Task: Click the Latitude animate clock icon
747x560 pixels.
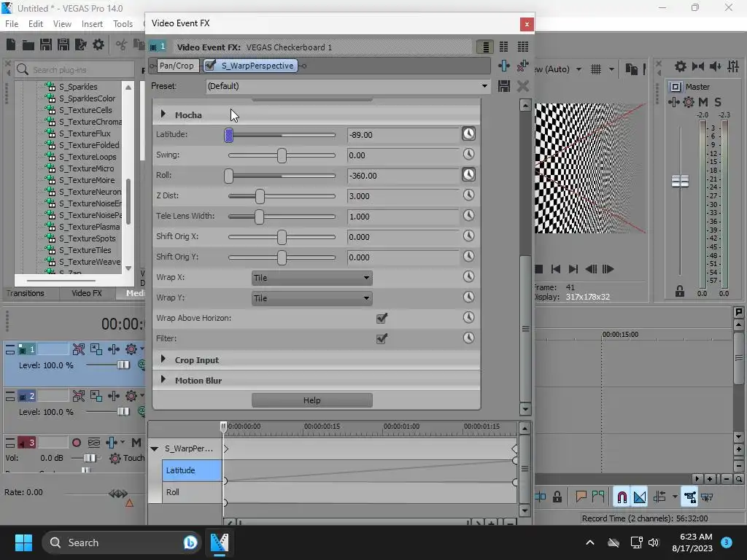Action: 469,134
